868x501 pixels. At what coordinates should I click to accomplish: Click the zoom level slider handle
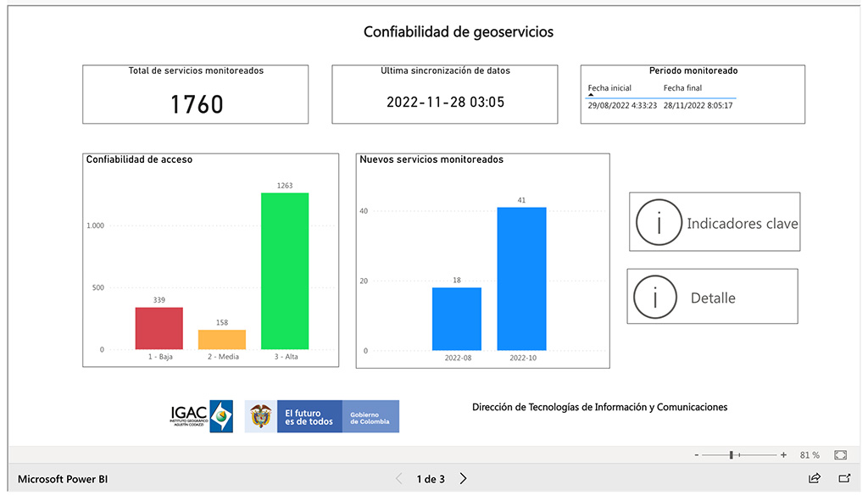[731, 454]
